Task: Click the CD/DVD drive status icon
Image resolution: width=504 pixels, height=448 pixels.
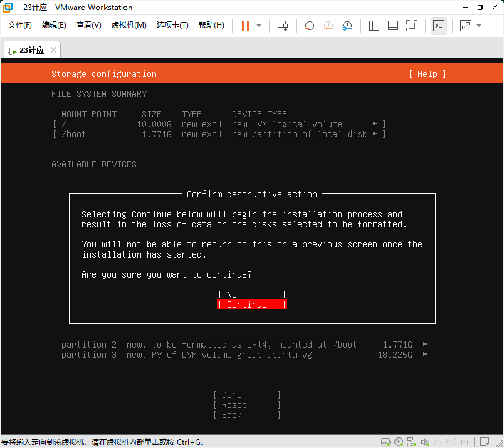Action: click(399, 442)
